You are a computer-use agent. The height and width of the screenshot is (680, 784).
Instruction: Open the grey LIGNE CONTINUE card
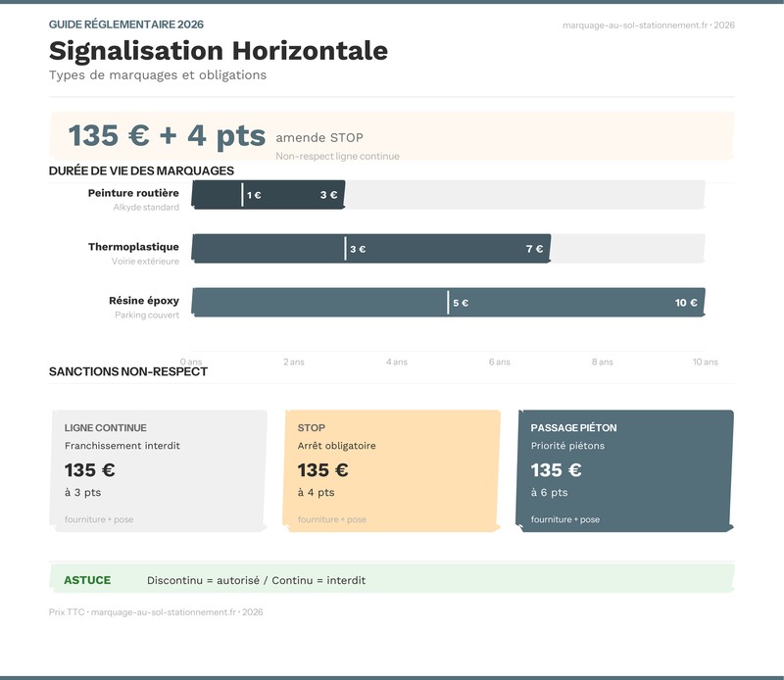(x=158, y=471)
